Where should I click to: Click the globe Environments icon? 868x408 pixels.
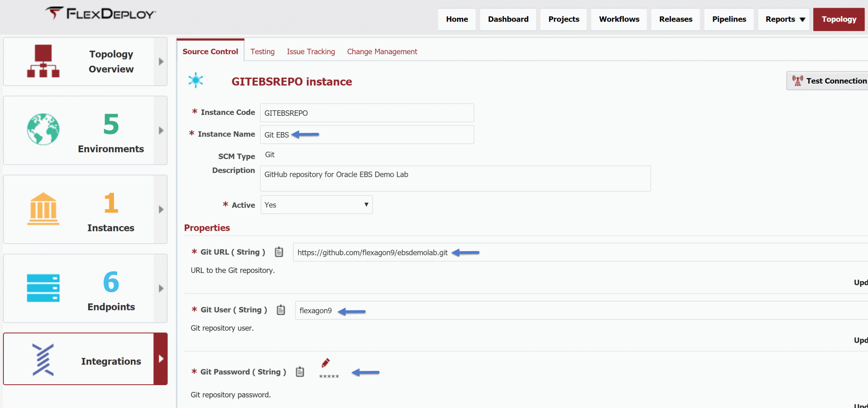[43, 129]
